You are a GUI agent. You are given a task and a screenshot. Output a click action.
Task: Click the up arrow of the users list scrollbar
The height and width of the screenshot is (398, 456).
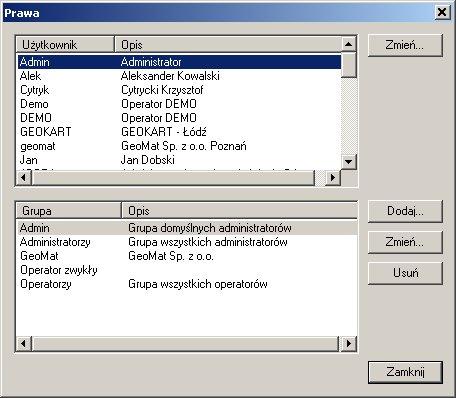[349, 44]
